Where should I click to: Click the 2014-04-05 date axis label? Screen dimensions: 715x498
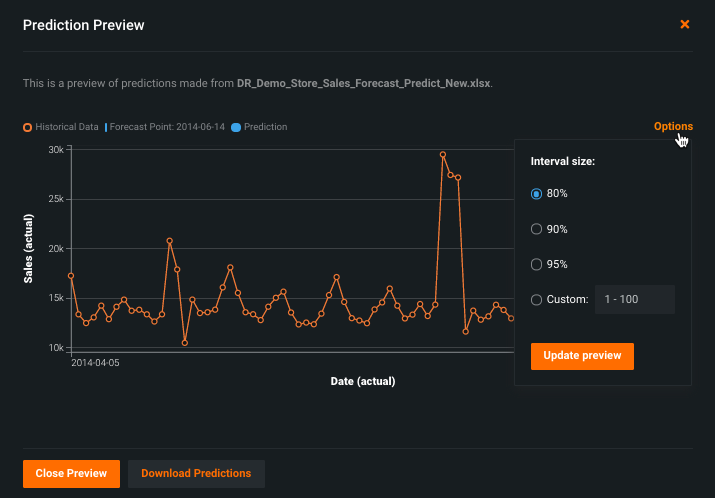tap(96, 364)
